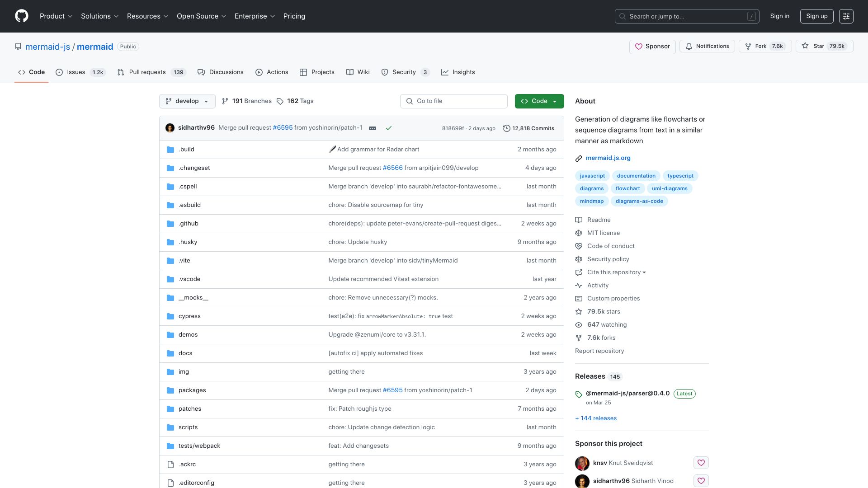Screen dimensions: 868x488
Task: Select the diagrams-as-code topic tag
Action: click(639, 202)
